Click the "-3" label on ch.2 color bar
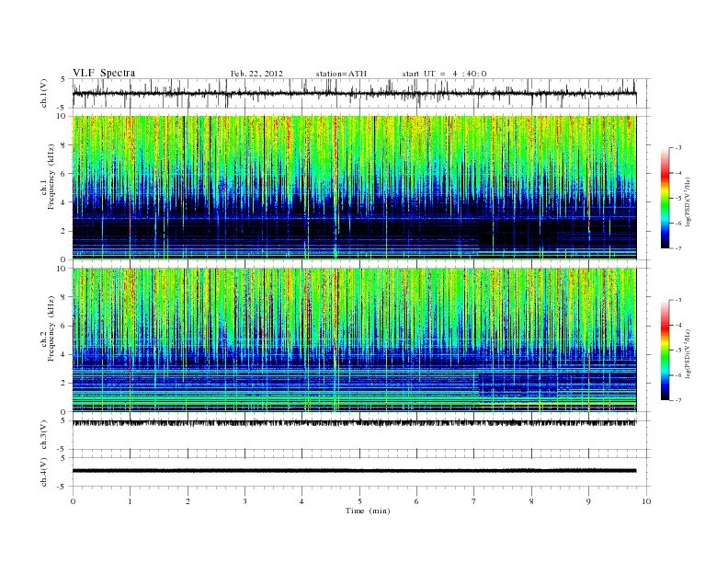The image size is (728, 563). pyautogui.click(x=677, y=301)
